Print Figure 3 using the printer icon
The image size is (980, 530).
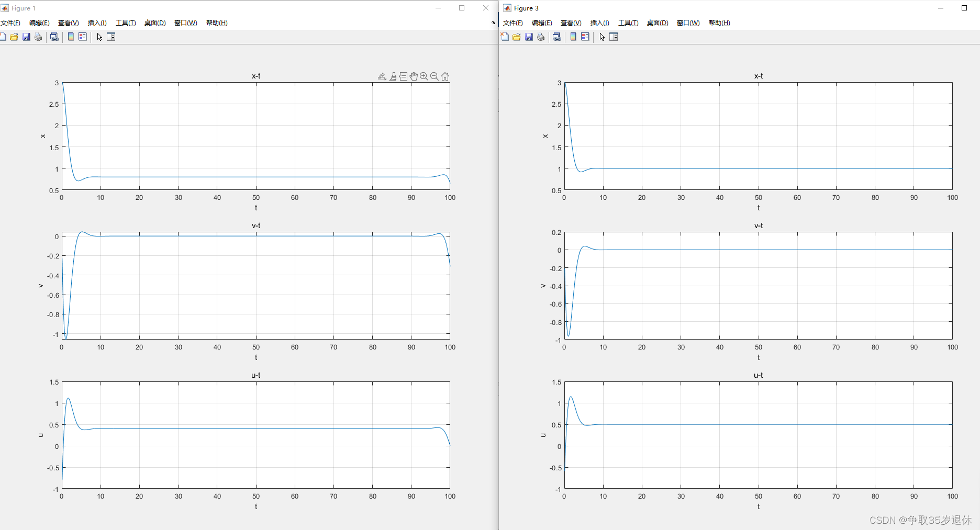pos(541,37)
